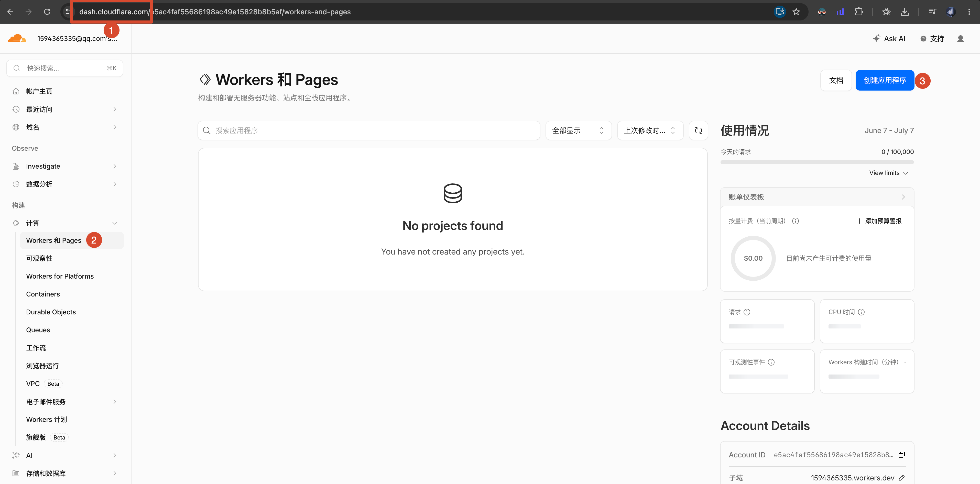Click info icon next to 请求
This screenshot has height=484, width=980.
(x=747, y=312)
